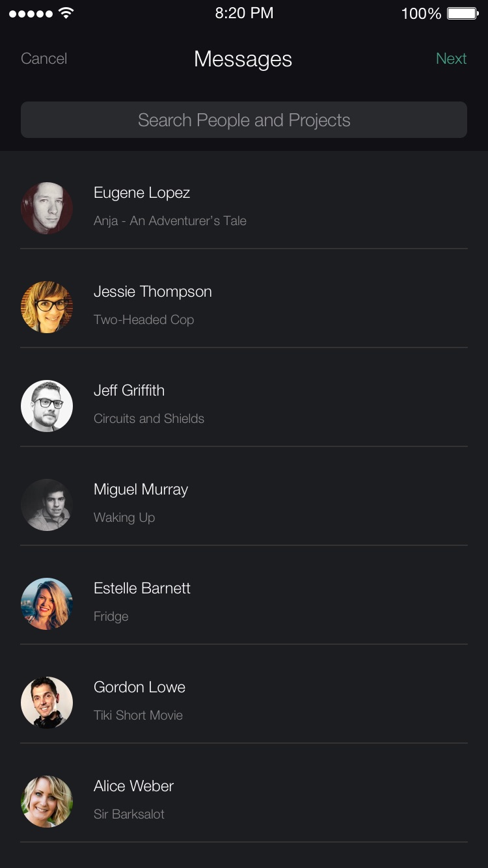Choose the Waking Up project text
Screen dimensions: 488x868
pyautogui.click(x=124, y=518)
